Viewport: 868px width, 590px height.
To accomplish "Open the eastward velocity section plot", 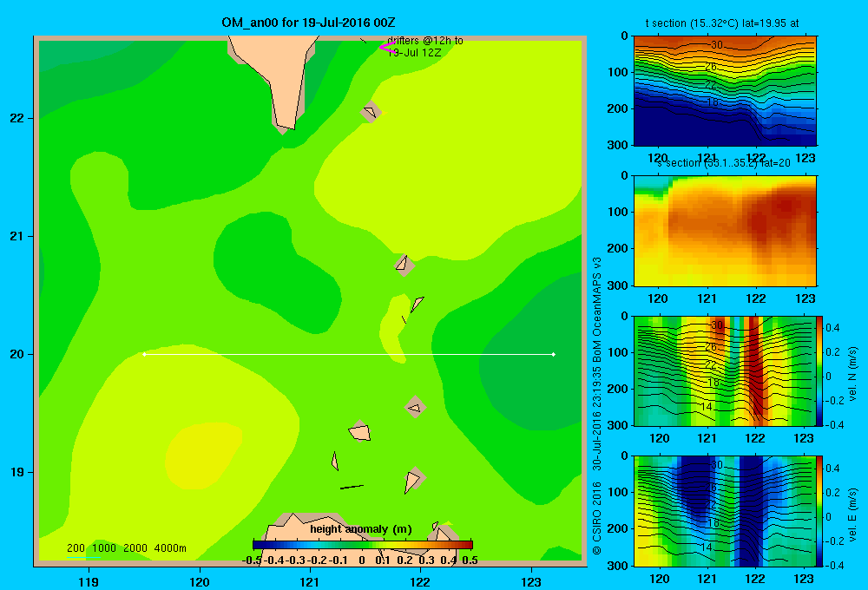I will (725, 511).
